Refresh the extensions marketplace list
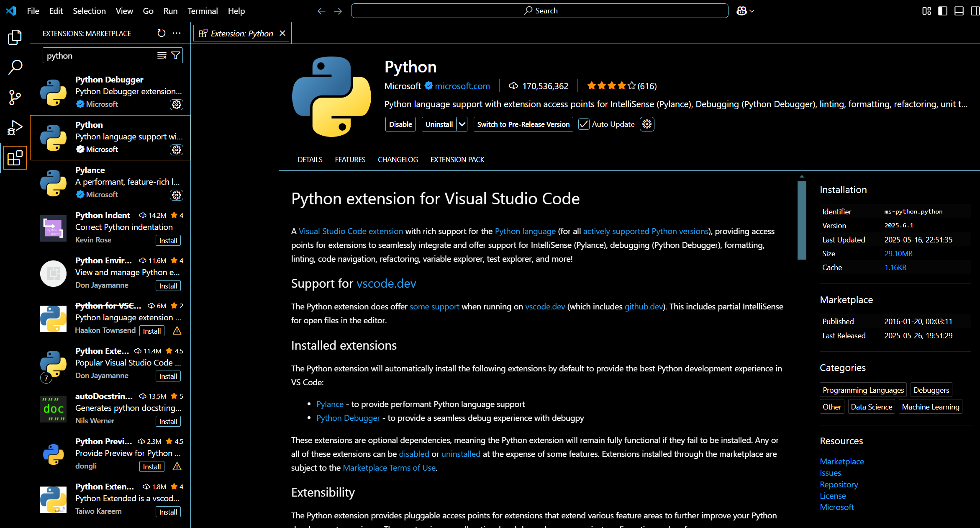The image size is (980, 528). click(x=161, y=33)
